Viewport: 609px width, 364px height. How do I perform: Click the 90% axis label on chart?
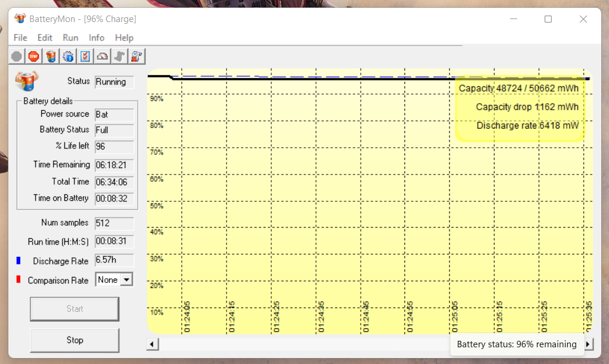pos(156,99)
